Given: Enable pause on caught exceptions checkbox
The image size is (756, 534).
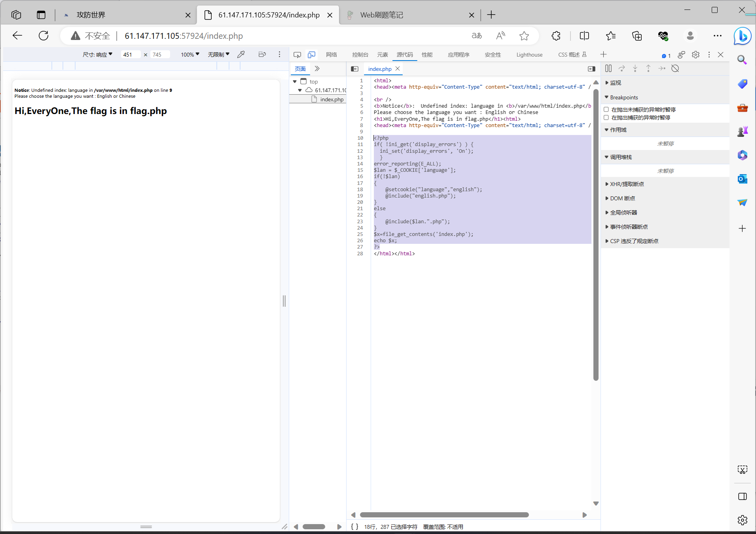Looking at the screenshot, I should pyautogui.click(x=606, y=117).
